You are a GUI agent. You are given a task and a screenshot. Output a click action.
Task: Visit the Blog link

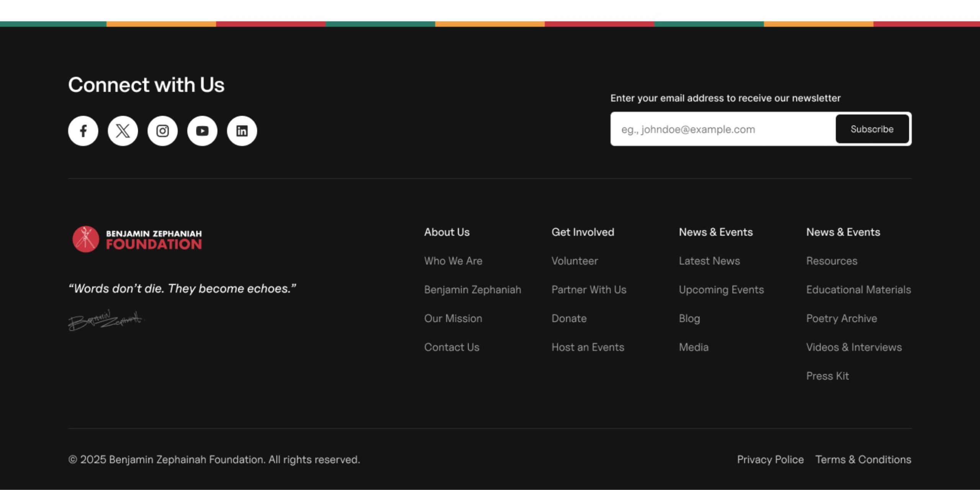(x=689, y=318)
